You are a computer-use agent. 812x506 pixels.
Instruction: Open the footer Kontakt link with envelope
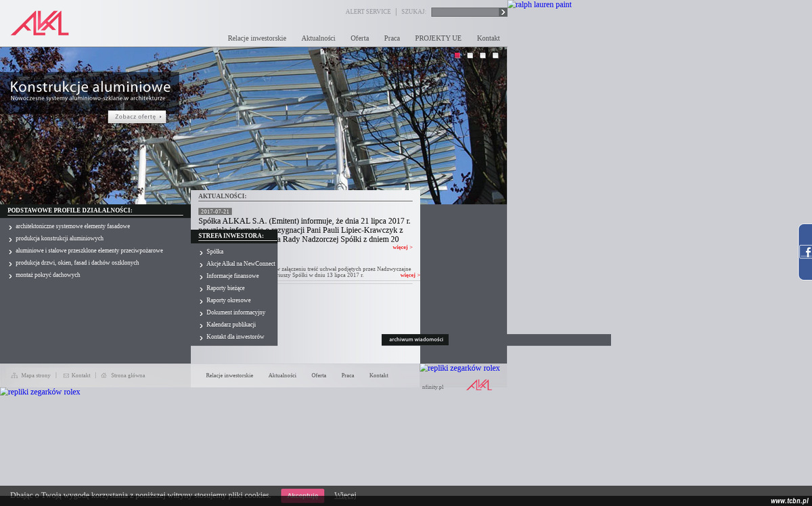pyautogui.click(x=81, y=375)
